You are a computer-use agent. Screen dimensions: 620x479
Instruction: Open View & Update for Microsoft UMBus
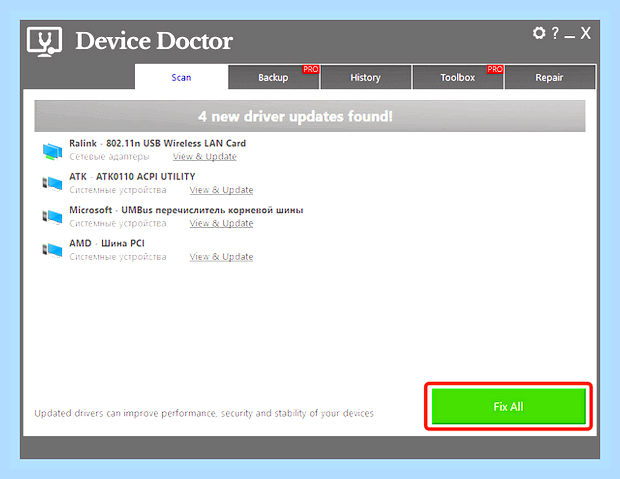click(x=221, y=223)
